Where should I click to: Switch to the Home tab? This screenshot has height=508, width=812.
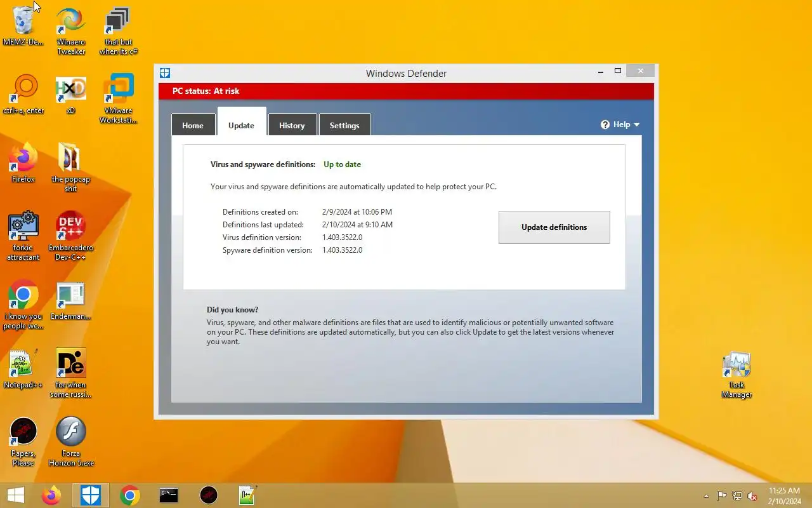pyautogui.click(x=193, y=125)
